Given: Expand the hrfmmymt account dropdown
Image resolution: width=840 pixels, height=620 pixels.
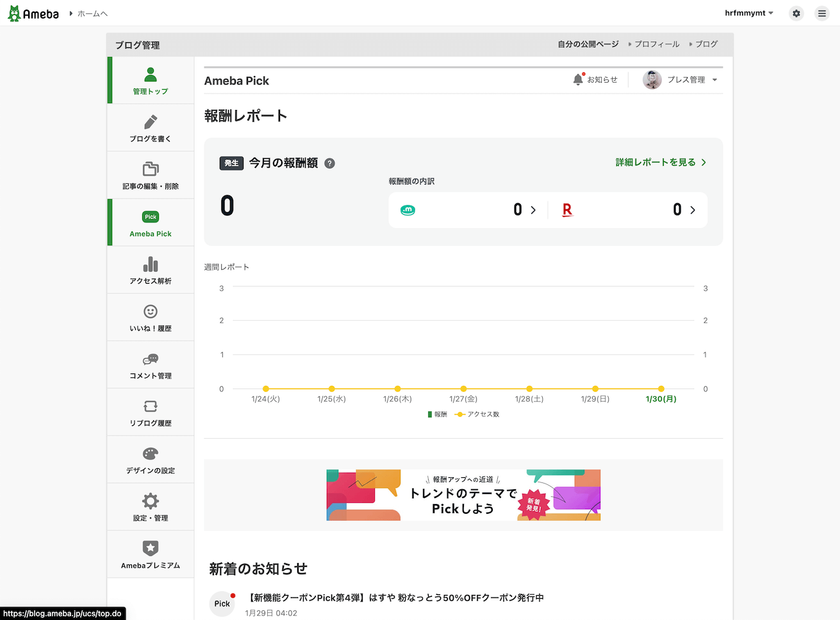Looking at the screenshot, I should click(x=749, y=13).
